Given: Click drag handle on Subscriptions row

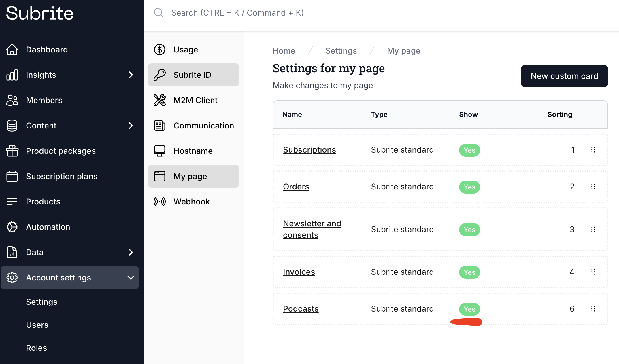Looking at the screenshot, I should [593, 150].
